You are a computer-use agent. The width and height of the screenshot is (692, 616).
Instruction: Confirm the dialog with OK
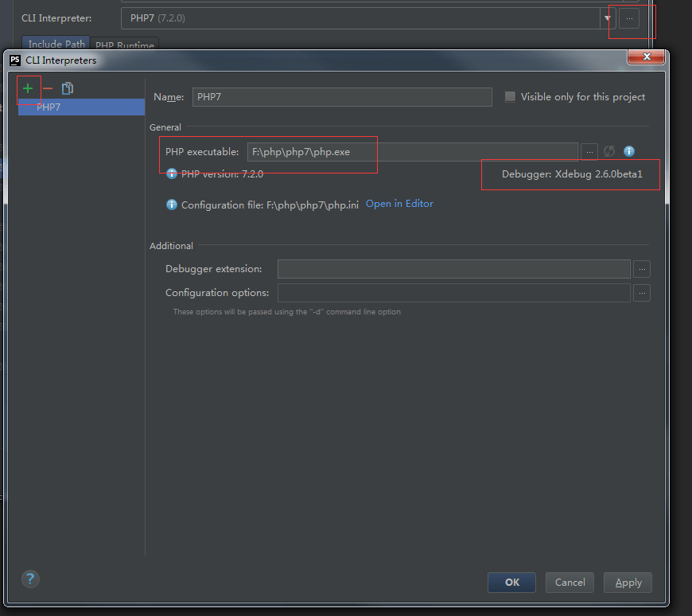512,583
